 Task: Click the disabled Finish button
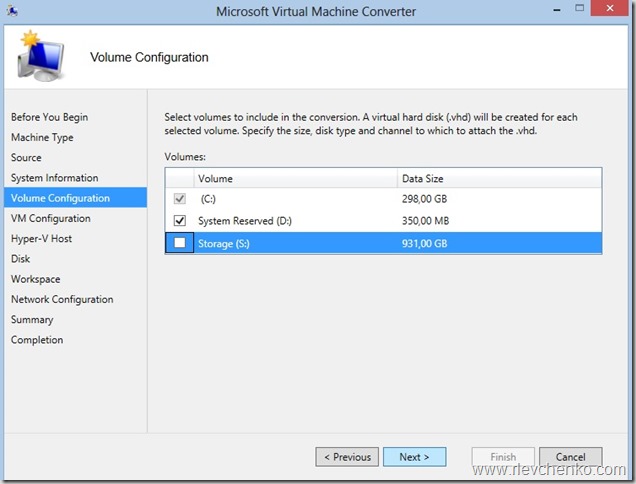coord(503,457)
